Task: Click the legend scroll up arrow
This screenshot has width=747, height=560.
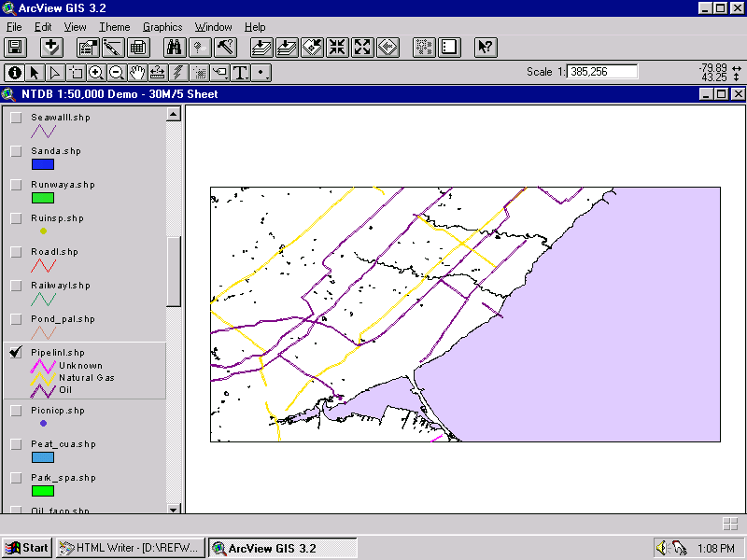Action: point(174,114)
